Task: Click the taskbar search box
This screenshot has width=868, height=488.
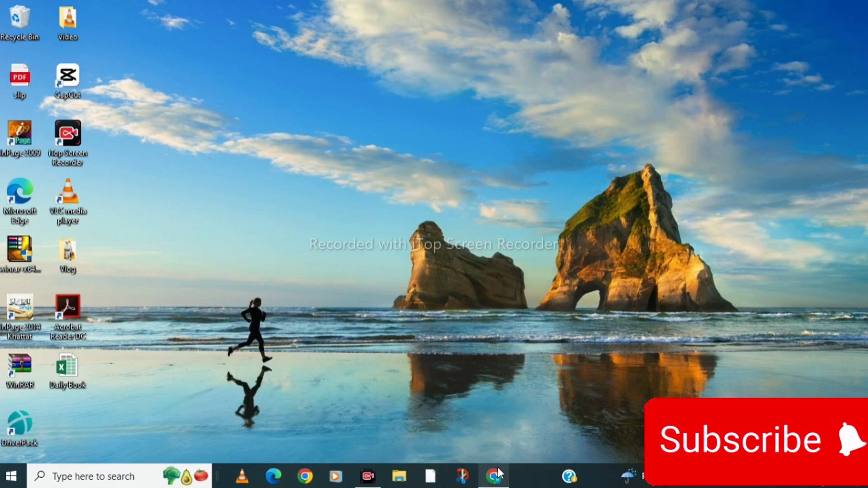Action: (93, 476)
